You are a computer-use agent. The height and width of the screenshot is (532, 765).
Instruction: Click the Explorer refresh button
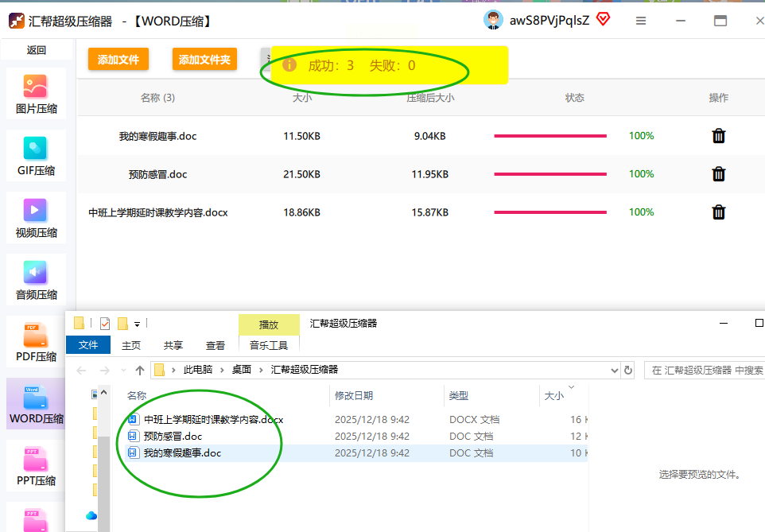(x=628, y=370)
